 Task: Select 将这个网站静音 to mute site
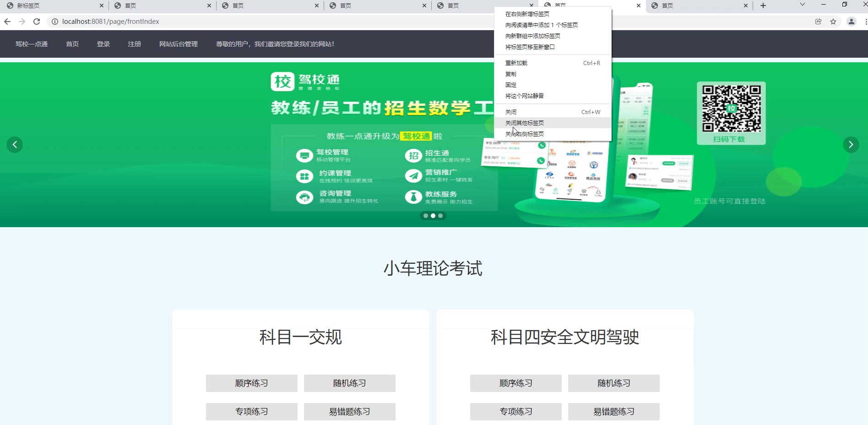[x=553, y=96]
